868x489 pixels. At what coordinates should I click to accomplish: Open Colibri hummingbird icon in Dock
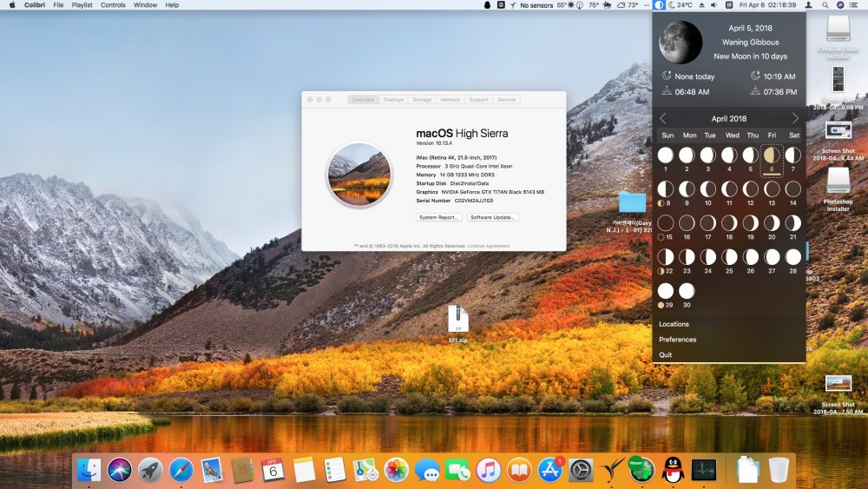coord(612,470)
